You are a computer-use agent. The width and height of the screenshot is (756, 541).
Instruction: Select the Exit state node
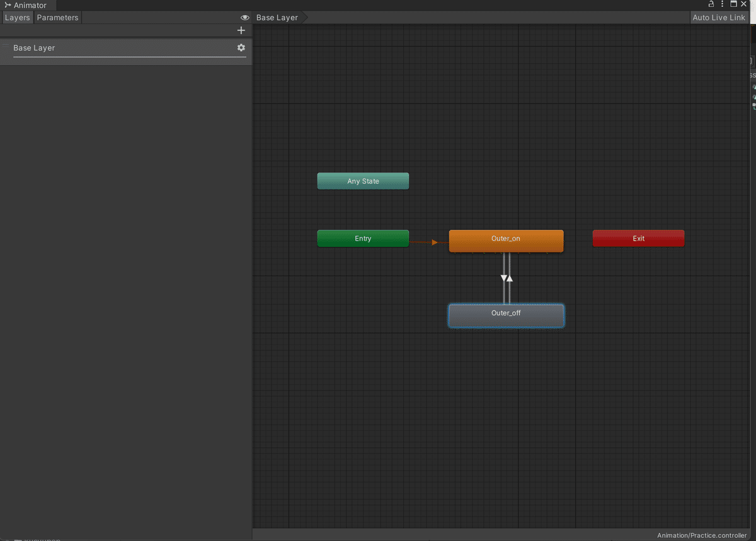click(638, 238)
